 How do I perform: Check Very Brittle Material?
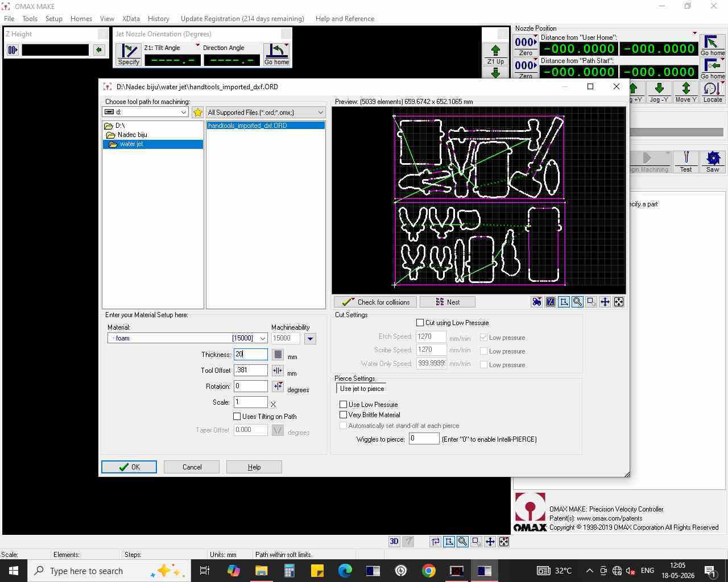coord(344,415)
